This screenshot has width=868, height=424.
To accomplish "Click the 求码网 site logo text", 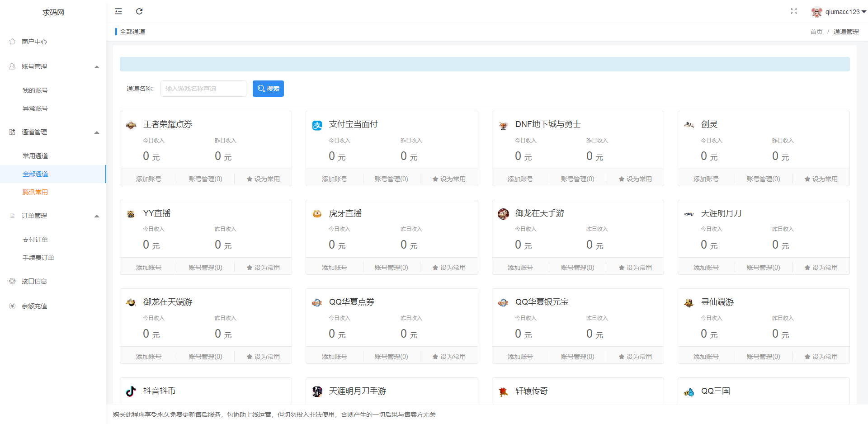I will pyautogui.click(x=53, y=13).
